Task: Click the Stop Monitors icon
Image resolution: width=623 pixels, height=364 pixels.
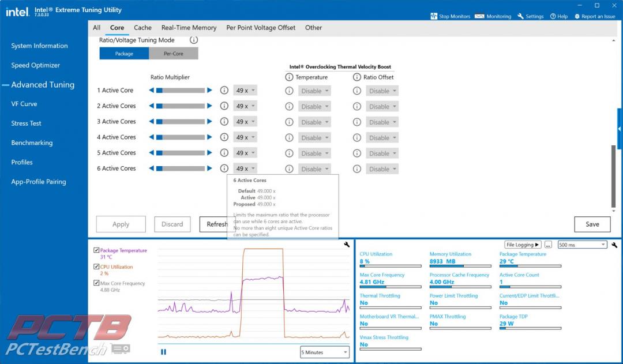Action: coord(433,16)
